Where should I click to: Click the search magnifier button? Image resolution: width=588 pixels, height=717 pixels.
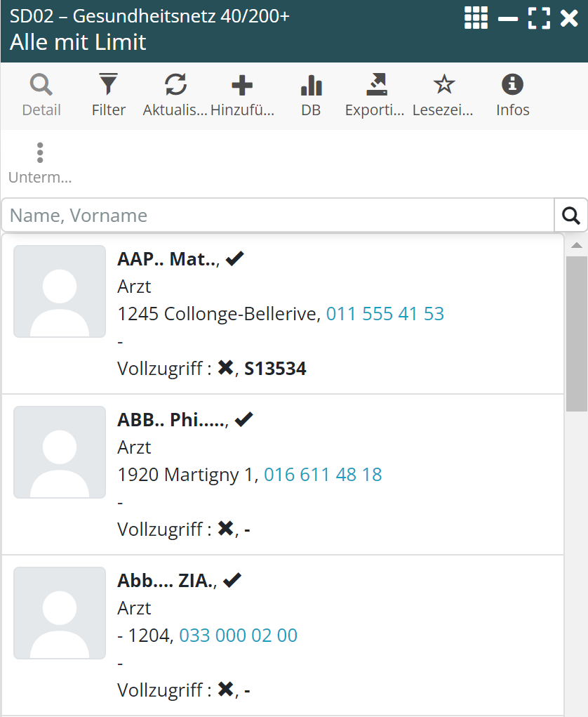coord(570,216)
